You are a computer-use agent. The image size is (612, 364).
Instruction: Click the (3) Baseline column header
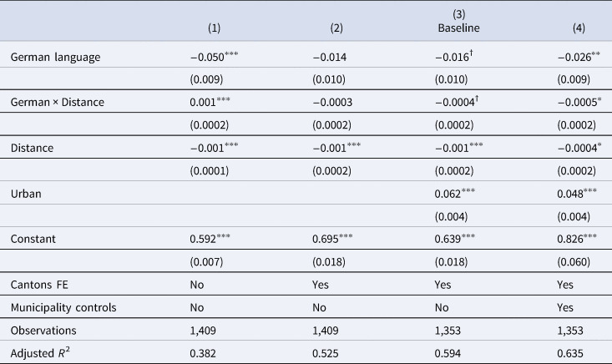click(x=458, y=21)
